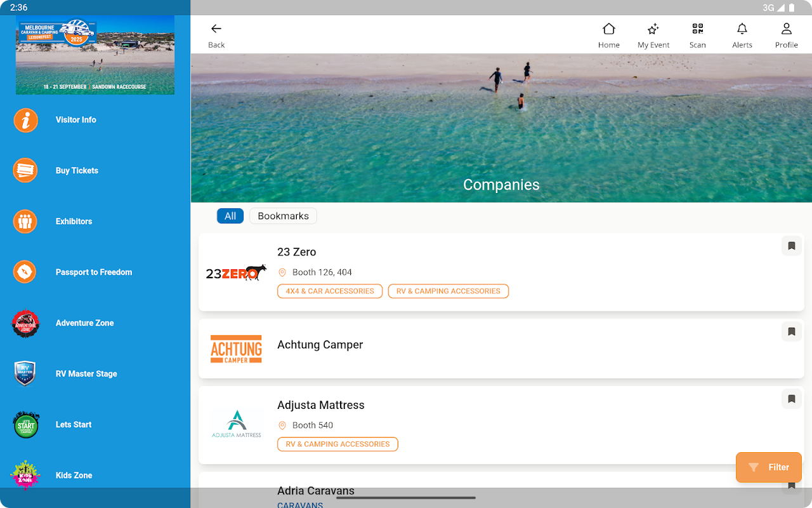Open the Adventure Zone menu item
Screen dimensions: 812x508
95,323
